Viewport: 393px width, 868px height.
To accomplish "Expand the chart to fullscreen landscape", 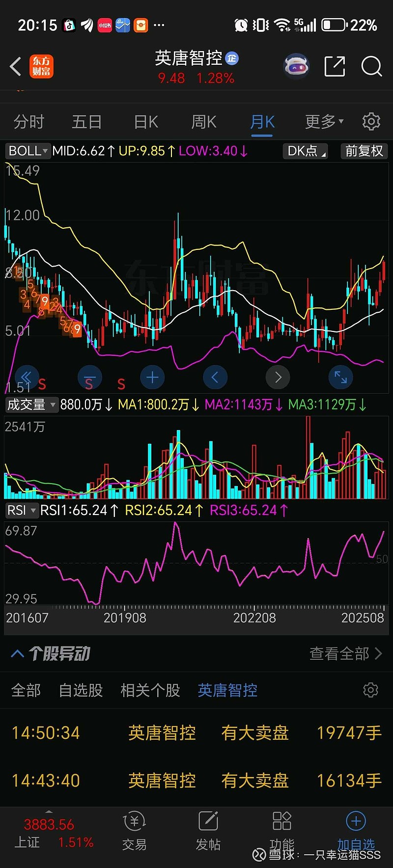I will pos(340,377).
